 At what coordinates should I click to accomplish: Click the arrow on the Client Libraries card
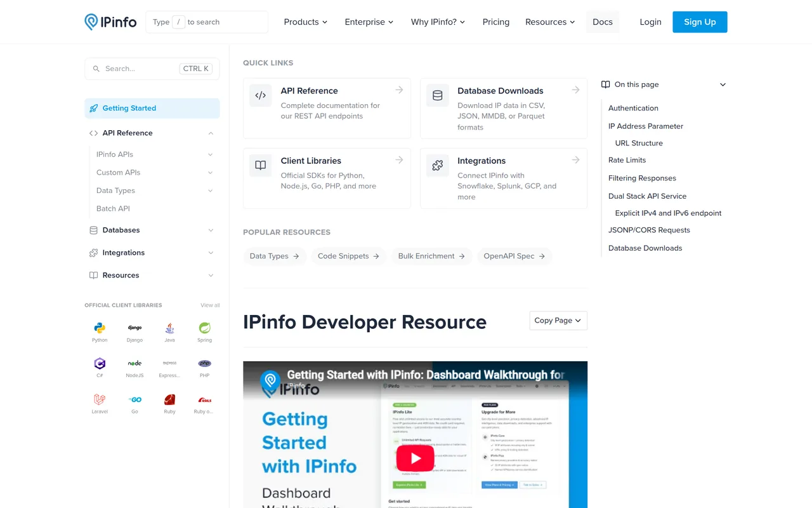pos(399,160)
